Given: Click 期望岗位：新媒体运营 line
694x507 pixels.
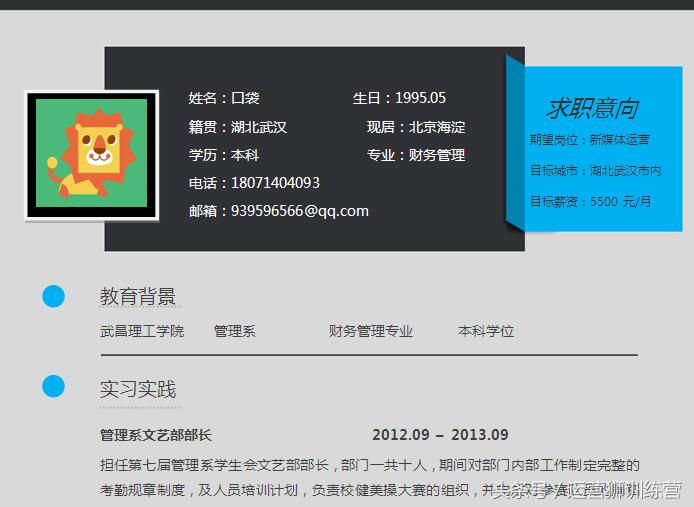Looking at the screenshot, I should coord(590,140).
